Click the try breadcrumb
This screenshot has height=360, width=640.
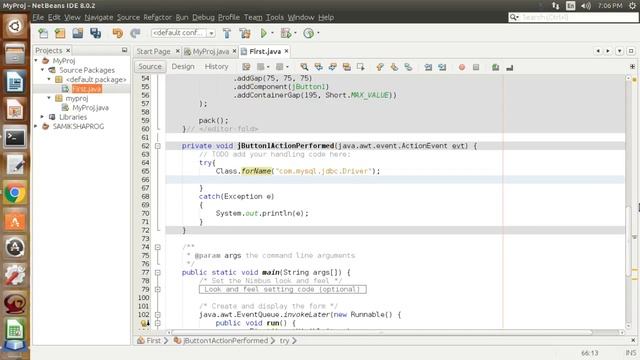pyautogui.click(x=284, y=340)
